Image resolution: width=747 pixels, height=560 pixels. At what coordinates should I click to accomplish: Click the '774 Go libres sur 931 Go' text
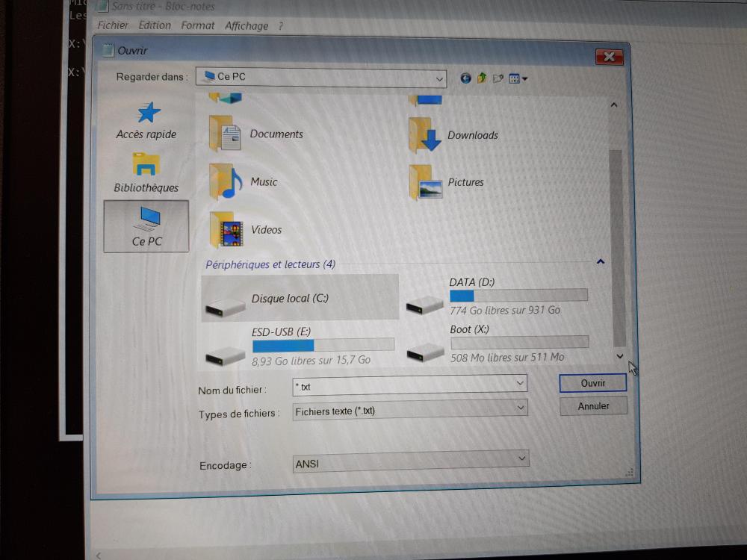[505, 310]
